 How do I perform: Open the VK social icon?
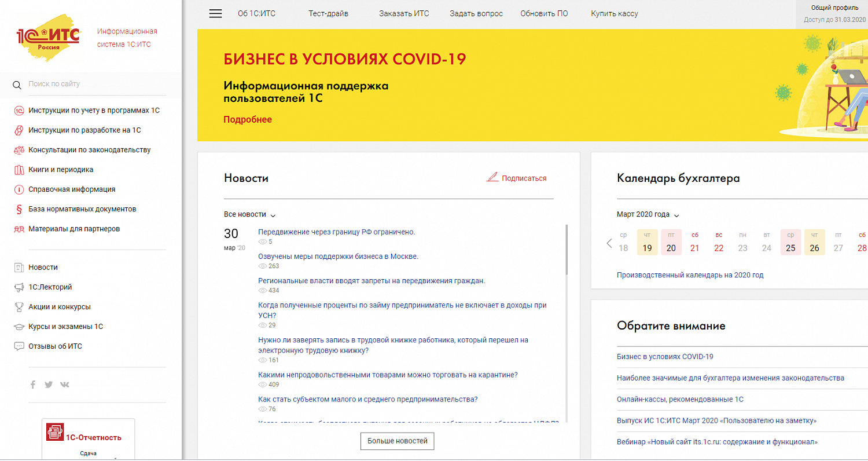click(x=65, y=385)
